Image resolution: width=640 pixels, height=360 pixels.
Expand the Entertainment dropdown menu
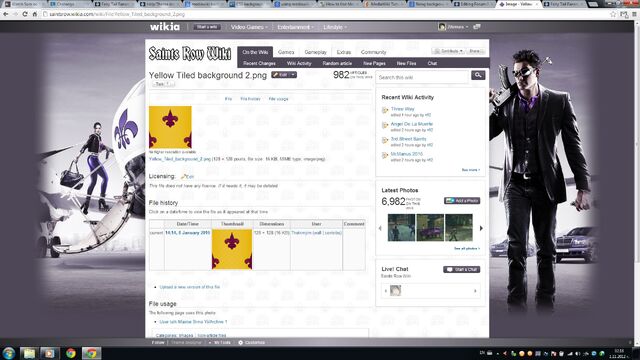point(296,27)
